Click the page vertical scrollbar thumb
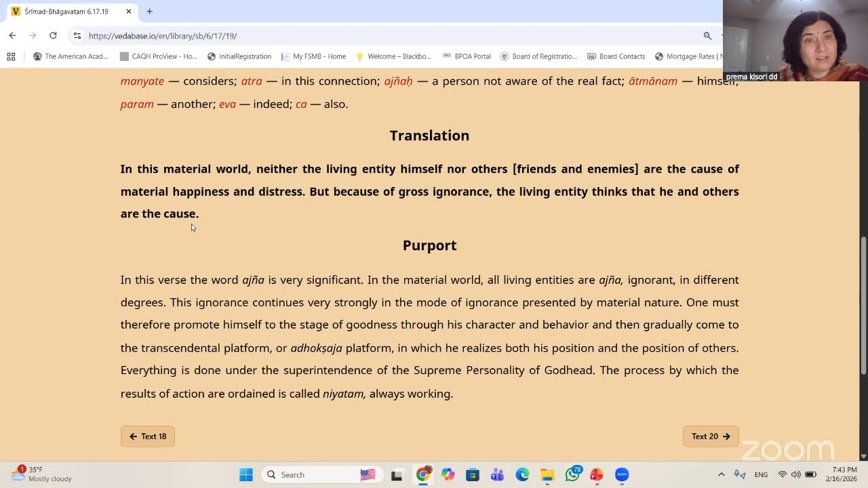Viewport: 868px width, 488px height. (x=863, y=305)
